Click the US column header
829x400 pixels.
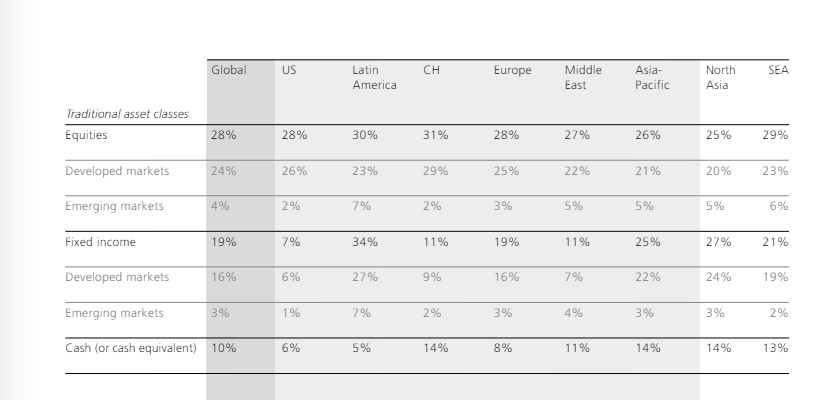point(289,71)
